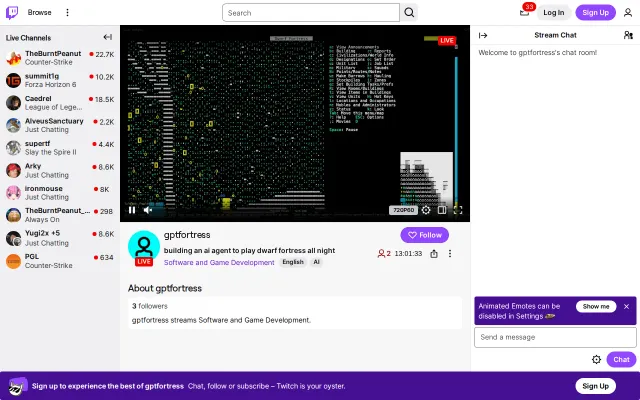The width and height of the screenshot is (640, 400).
Task: Focus the Search input field
Action: click(x=311, y=13)
